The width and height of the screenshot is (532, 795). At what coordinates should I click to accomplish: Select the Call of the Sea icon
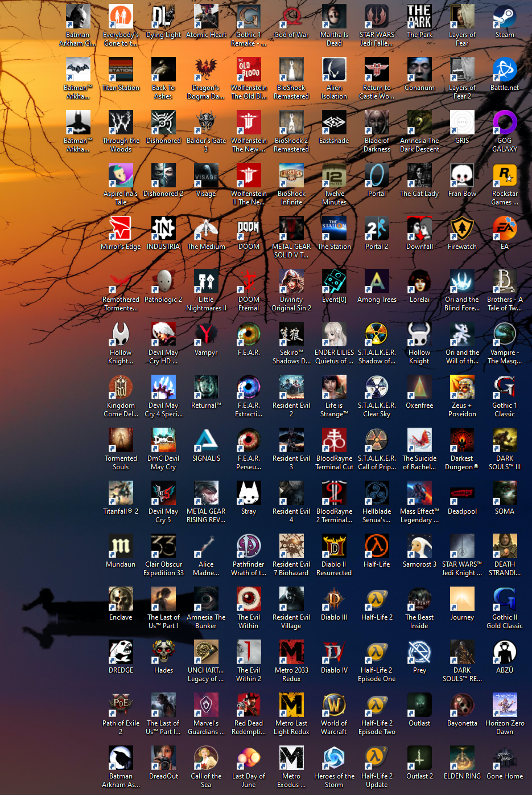206,758
